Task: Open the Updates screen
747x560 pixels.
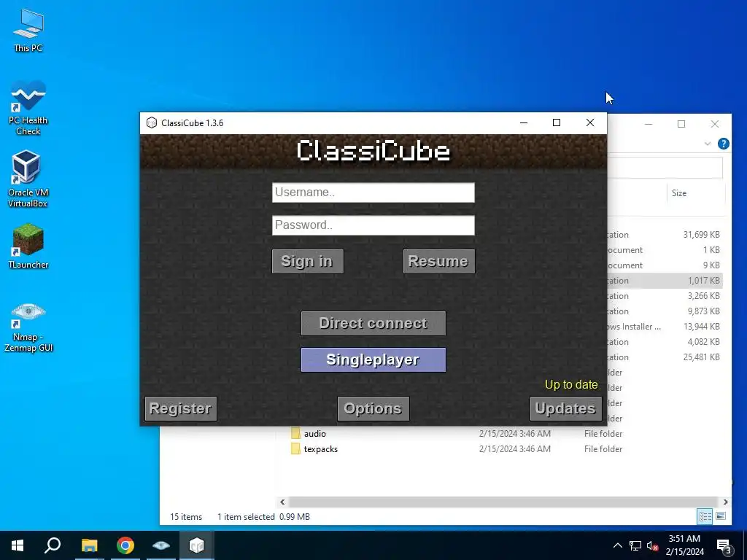Action: 565,408
